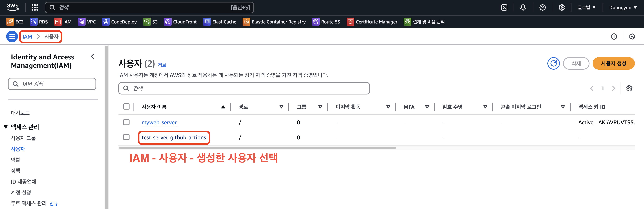Screen dimensions: 644x209
Task: Refresh the users list
Action: [553, 63]
